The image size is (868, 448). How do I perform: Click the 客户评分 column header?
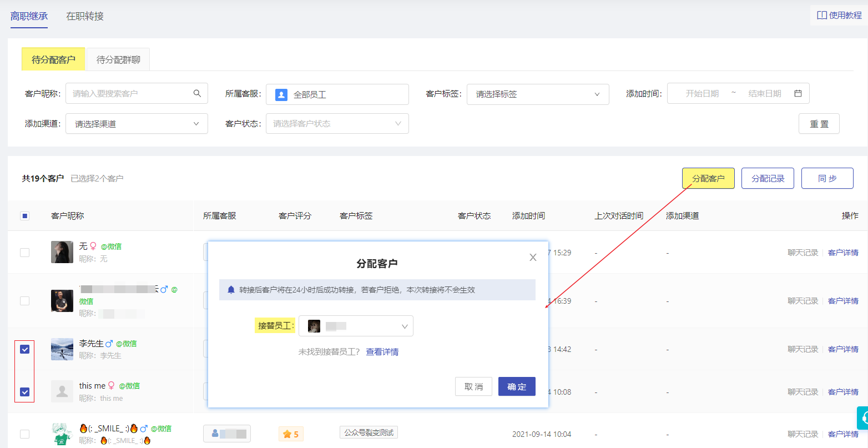click(x=295, y=215)
